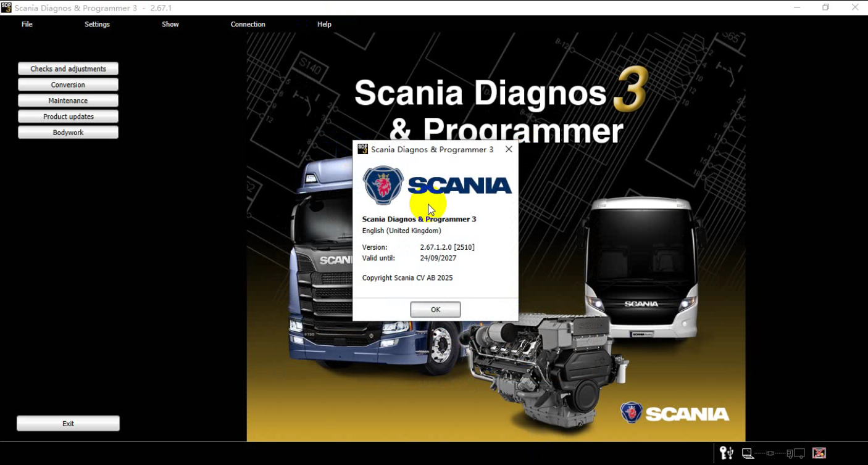Click the USB key status icon
868x465 pixels.
727,453
